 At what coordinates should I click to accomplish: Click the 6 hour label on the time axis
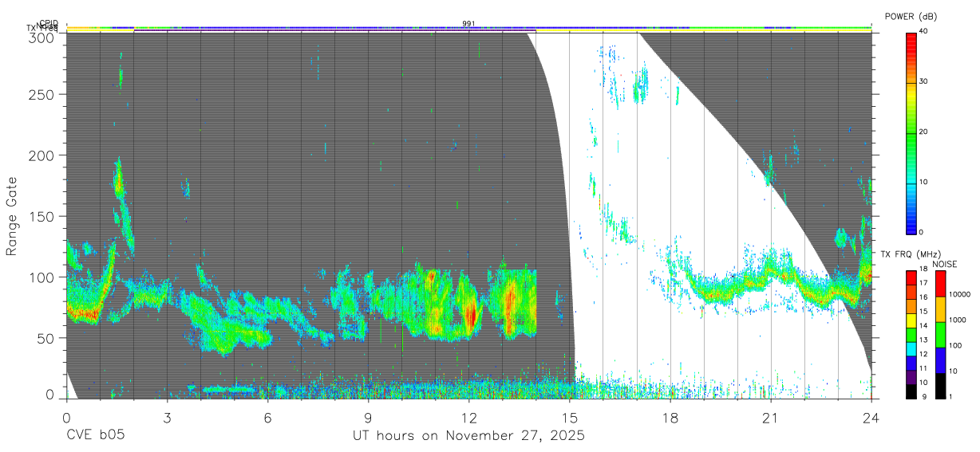point(267,418)
